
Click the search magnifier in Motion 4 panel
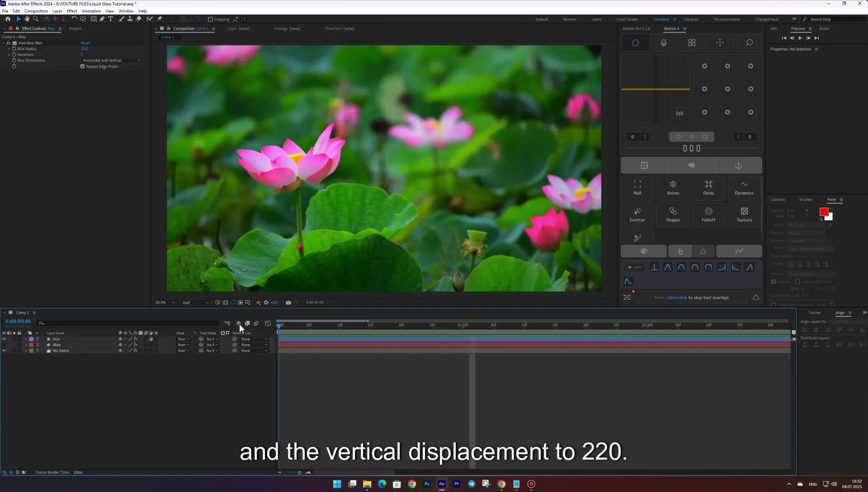coord(749,43)
